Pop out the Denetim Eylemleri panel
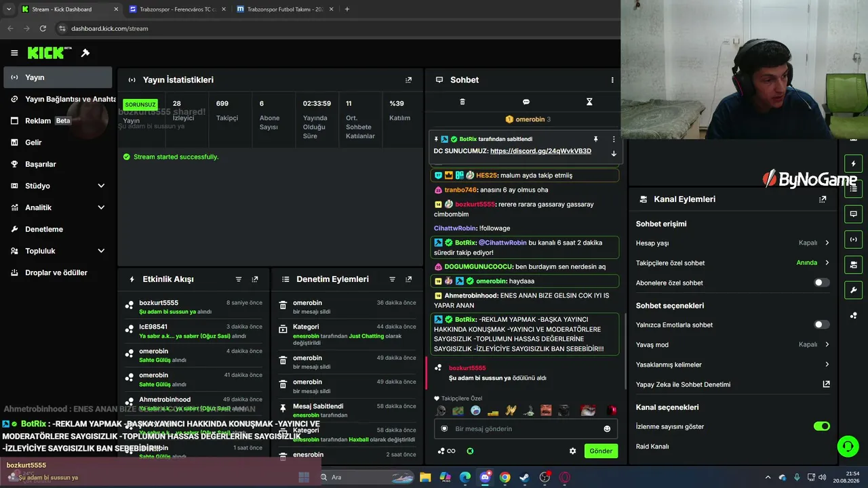This screenshot has height=488, width=868. pyautogui.click(x=408, y=279)
